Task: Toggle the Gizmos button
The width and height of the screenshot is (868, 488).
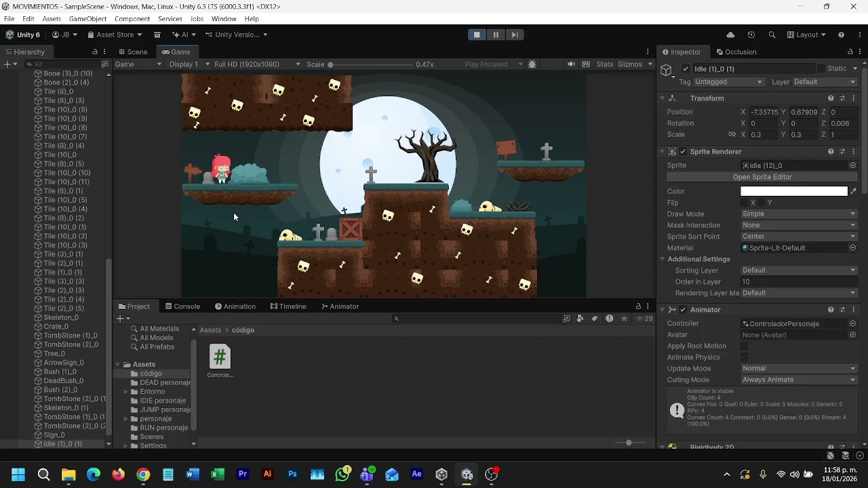Action: (x=630, y=64)
